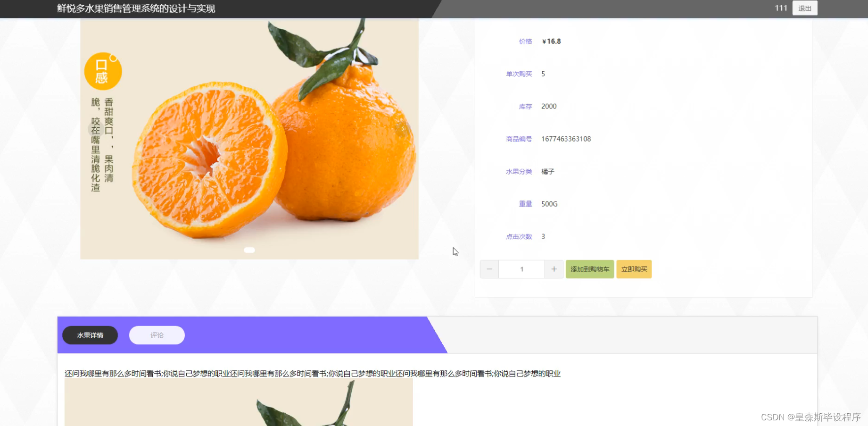Click the carousel right arrow on product image
Viewport: 868px width, 426px height.
pos(404,129)
